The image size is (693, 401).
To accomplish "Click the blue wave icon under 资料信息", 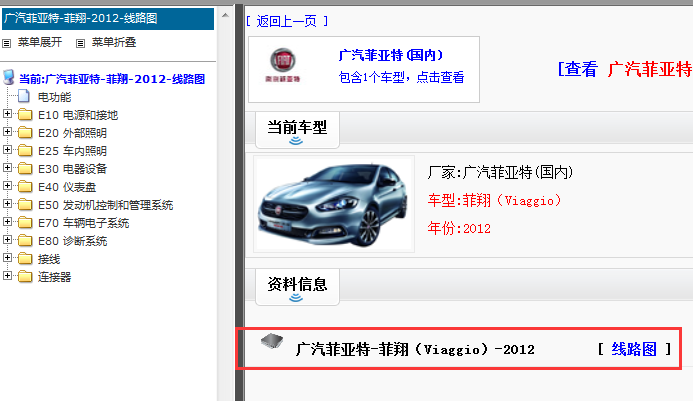I will pos(296,298).
